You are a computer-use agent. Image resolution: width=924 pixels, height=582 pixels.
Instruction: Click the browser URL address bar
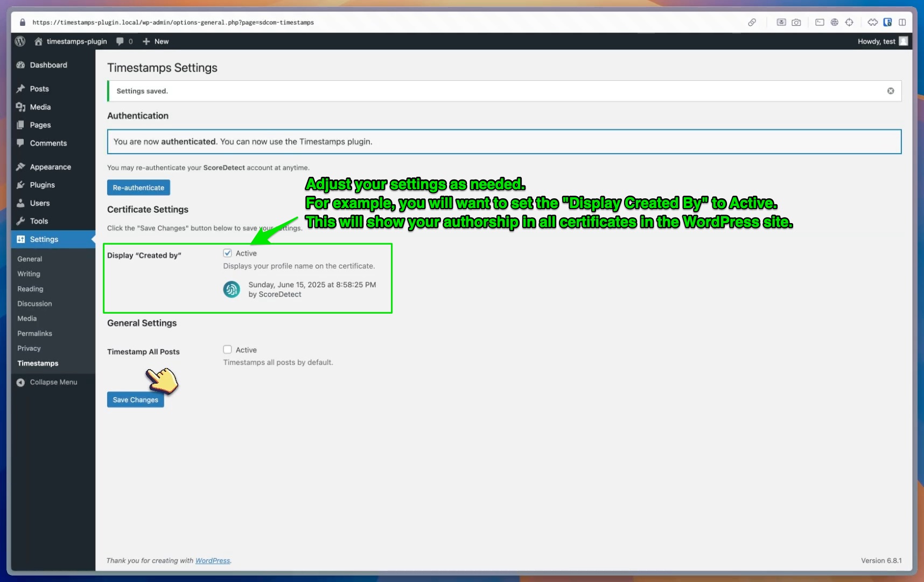point(173,23)
